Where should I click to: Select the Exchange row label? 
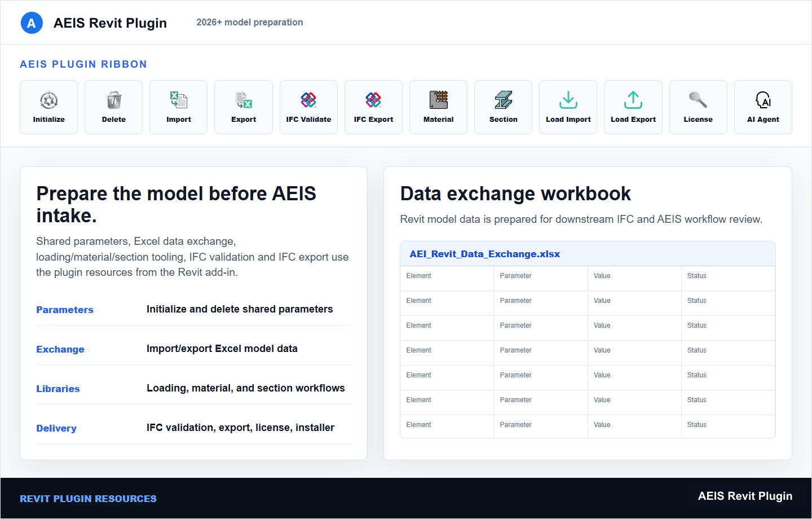pyautogui.click(x=60, y=349)
